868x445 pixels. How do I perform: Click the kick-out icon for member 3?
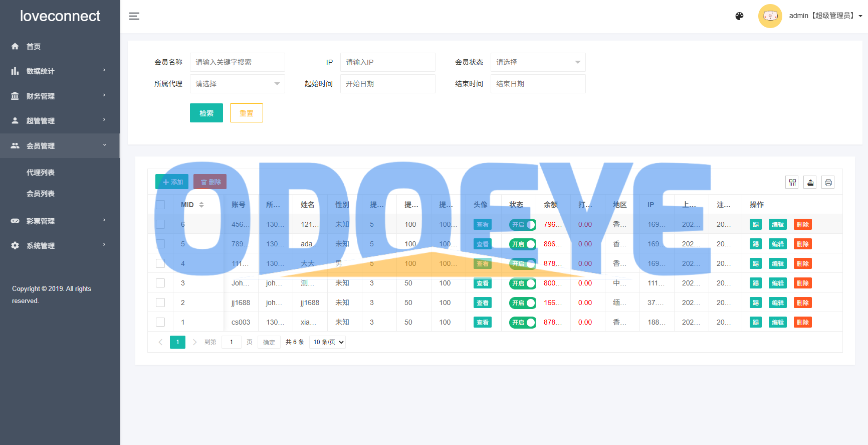click(x=756, y=283)
